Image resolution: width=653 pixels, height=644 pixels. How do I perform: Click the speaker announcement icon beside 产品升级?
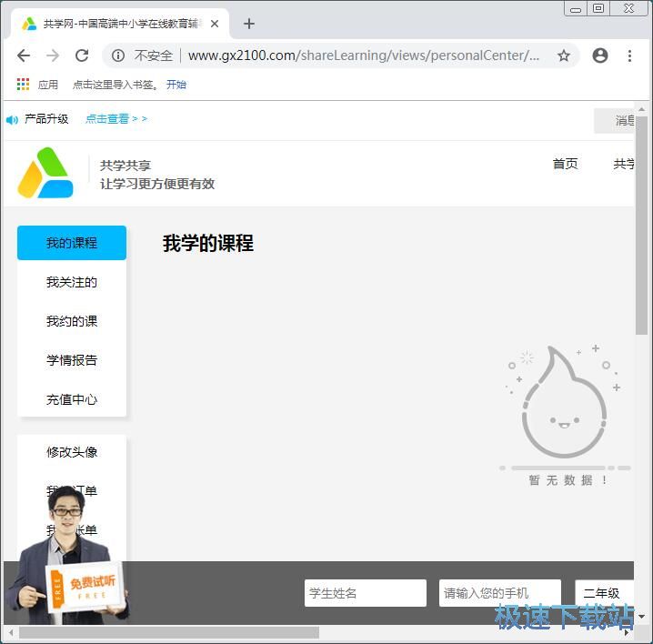(12, 120)
